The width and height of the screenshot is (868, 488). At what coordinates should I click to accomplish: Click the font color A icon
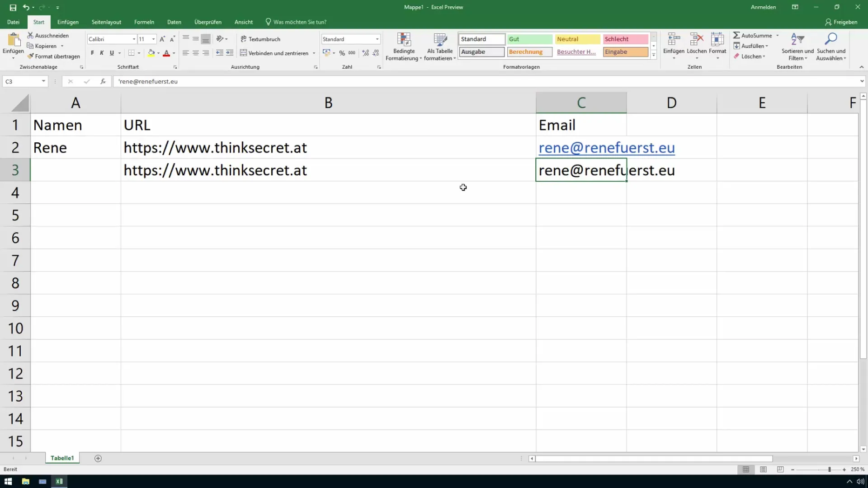point(166,53)
